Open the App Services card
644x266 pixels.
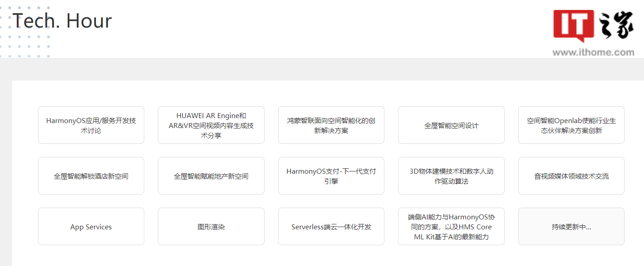coord(91,227)
